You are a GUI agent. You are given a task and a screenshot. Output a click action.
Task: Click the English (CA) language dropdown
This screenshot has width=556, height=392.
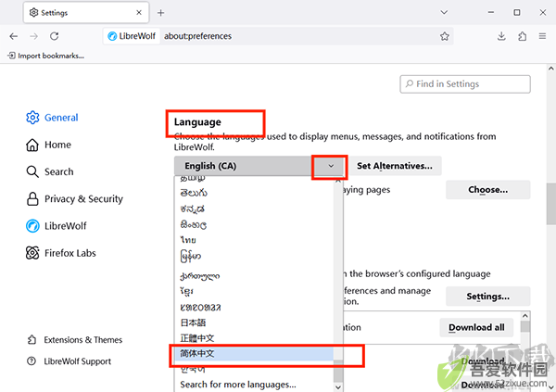coord(259,166)
